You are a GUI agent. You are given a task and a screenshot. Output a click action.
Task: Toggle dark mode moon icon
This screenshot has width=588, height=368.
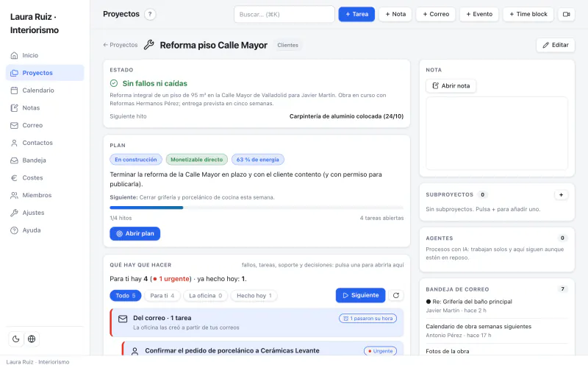pyautogui.click(x=15, y=339)
